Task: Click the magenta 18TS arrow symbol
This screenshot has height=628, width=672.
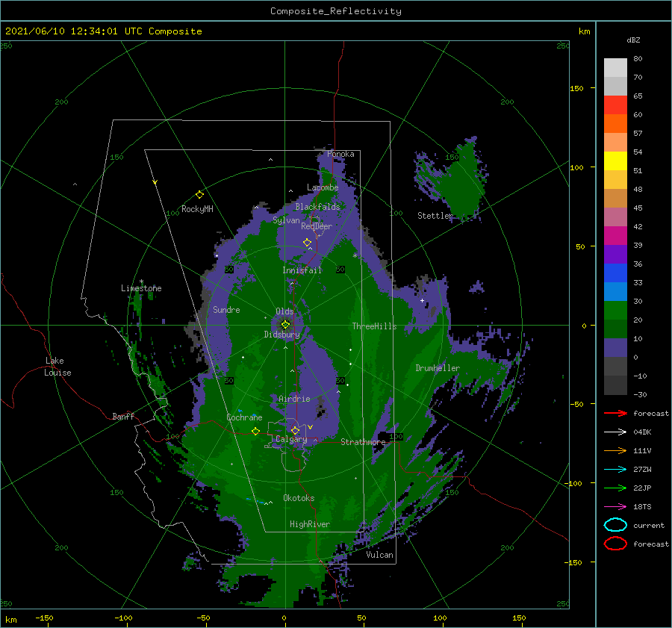Action: pyautogui.click(x=615, y=506)
